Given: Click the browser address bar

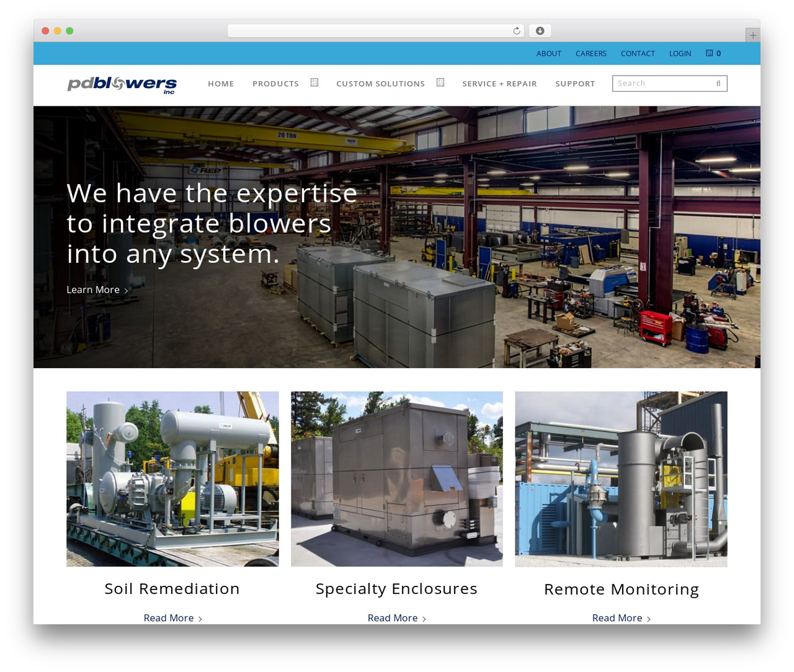Looking at the screenshot, I should click(x=376, y=31).
